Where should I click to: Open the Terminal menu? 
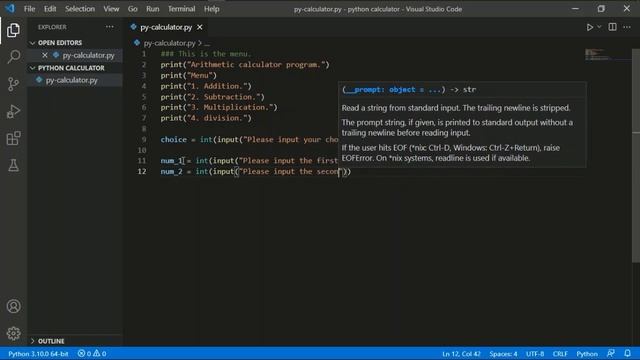181,9
